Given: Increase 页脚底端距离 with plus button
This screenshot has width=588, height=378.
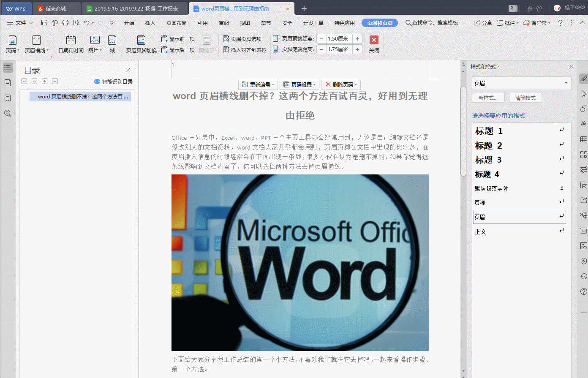Looking at the screenshot, I should [x=357, y=49].
